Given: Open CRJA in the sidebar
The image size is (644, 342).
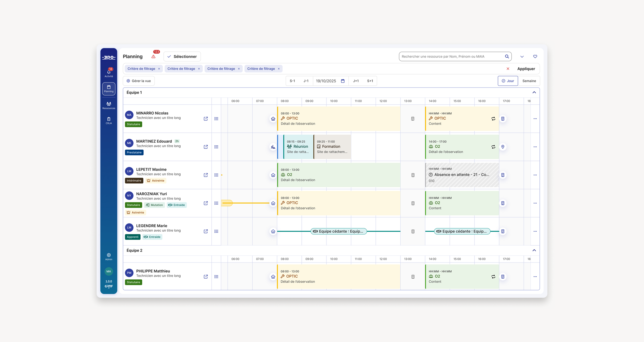Looking at the screenshot, I should (x=109, y=121).
